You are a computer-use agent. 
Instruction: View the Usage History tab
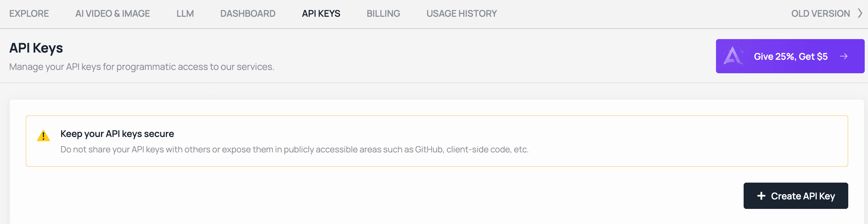point(461,13)
